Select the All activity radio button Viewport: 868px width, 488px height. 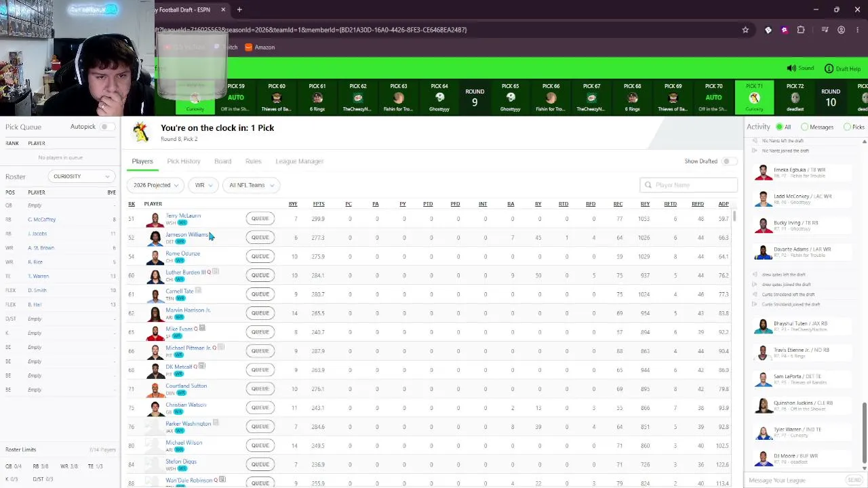point(779,127)
